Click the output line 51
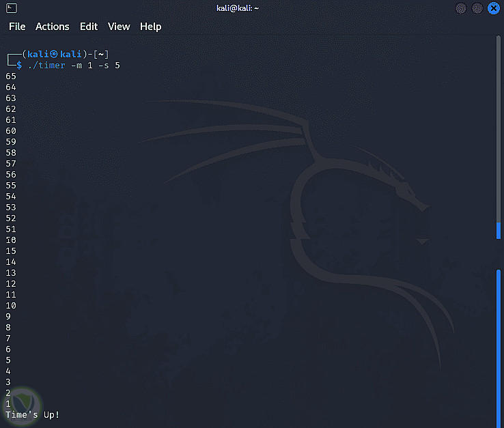Screen dimensions: 504x428 coord(11,229)
